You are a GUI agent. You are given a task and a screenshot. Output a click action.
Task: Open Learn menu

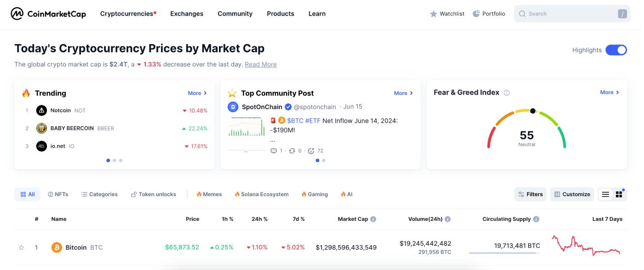[x=317, y=14]
